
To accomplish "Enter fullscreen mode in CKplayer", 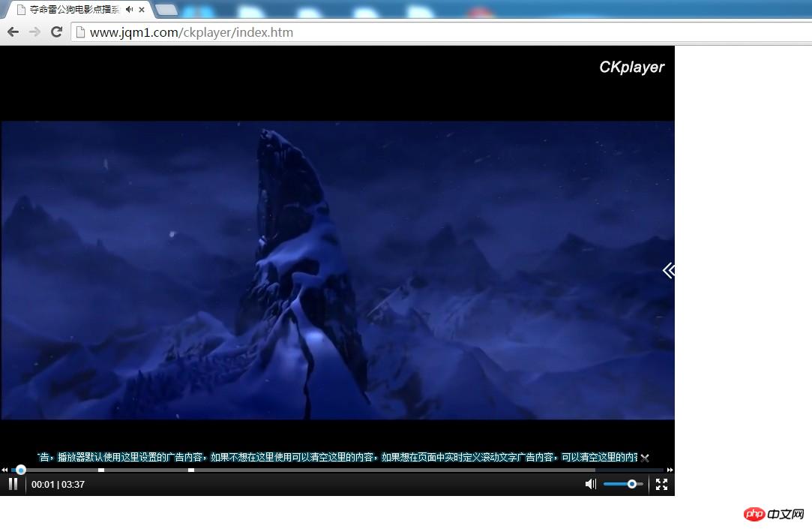I will (x=661, y=484).
